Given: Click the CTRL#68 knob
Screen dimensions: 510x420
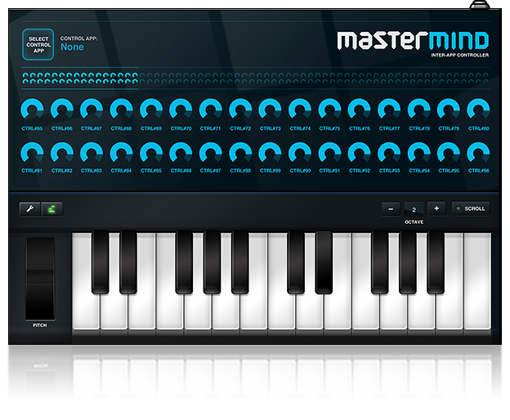Looking at the screenshot, I should pos(121,109).
